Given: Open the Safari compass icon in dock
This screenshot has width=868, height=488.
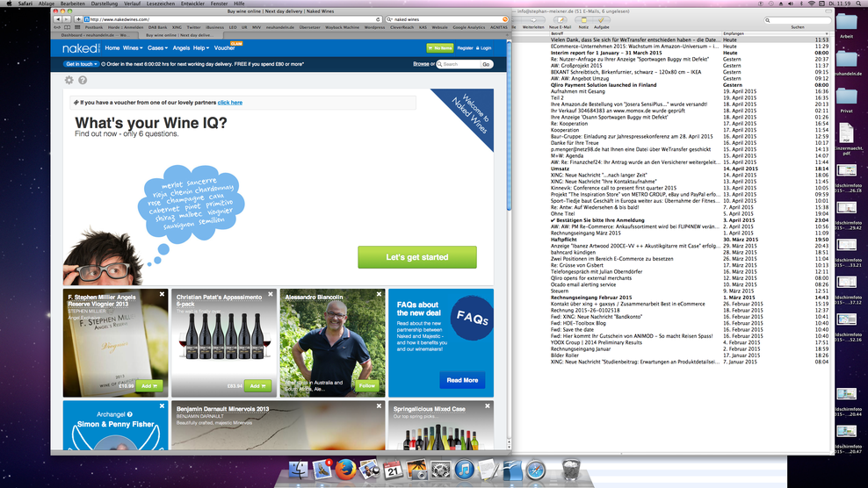Looking at the screenshot, I should point(536,470).
